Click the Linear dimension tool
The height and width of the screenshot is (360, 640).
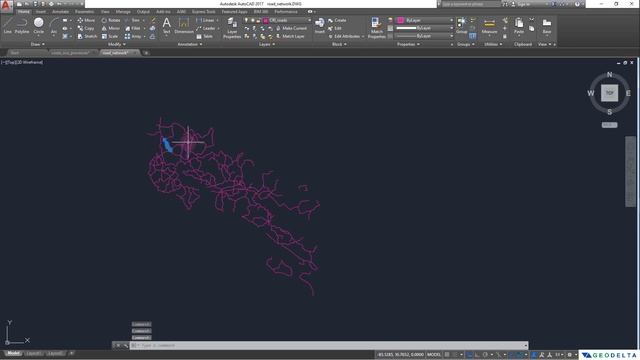[x=205, y=20]
